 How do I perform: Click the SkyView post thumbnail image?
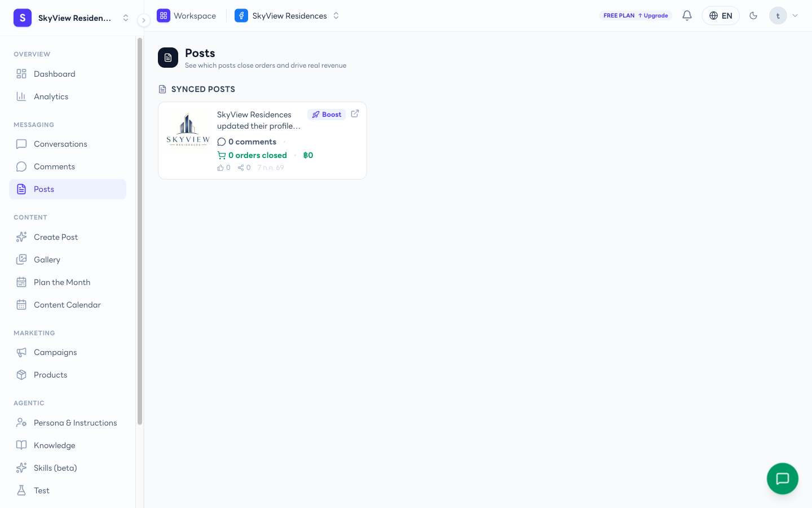(188, 132)
